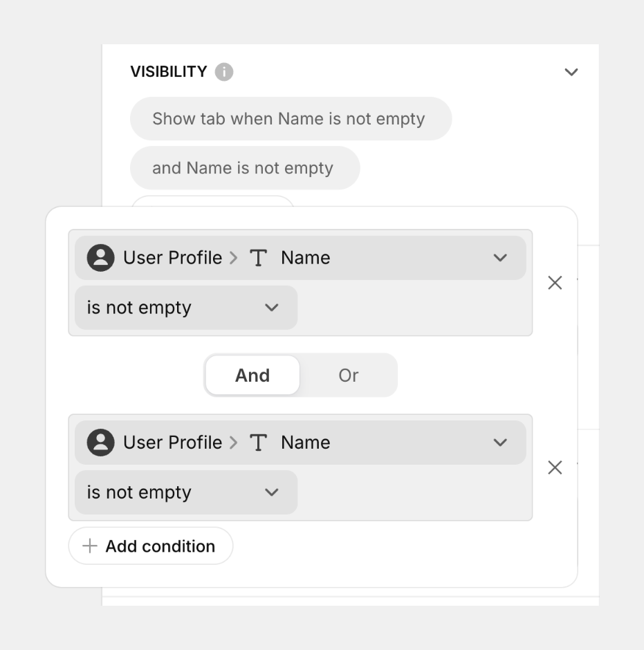The image size is (644, 650).
Task: Select the And conjunction option
Action: (x=252, y=375)
